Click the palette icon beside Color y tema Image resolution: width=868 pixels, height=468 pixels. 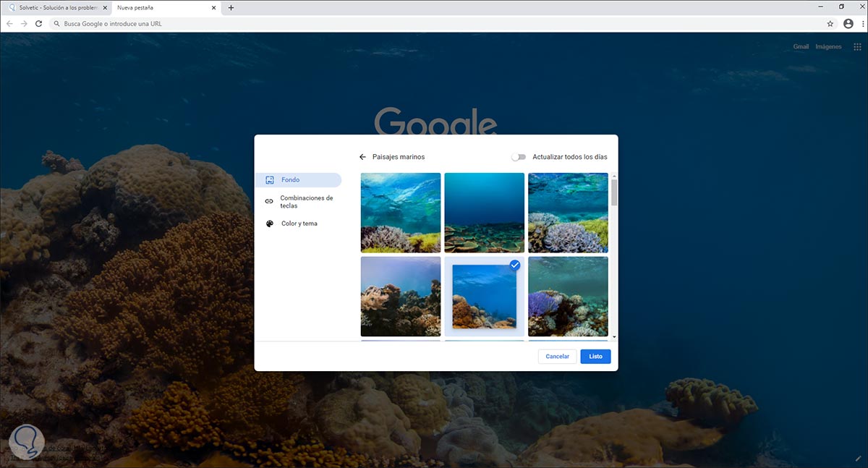(269, 224)
